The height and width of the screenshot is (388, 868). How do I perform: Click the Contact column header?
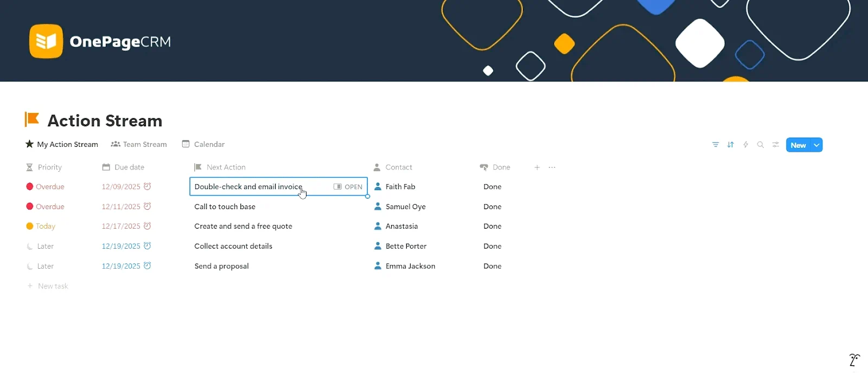pyautogui.click(x=393, y=167)
